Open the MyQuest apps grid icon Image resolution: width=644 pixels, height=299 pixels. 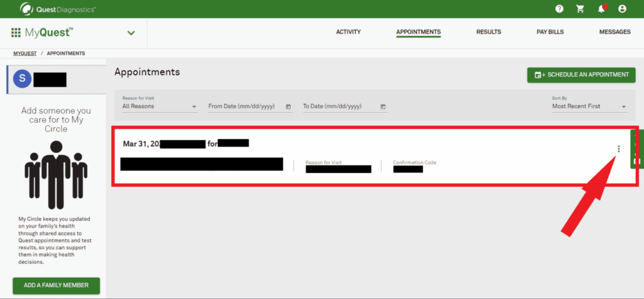pos(16,33)
